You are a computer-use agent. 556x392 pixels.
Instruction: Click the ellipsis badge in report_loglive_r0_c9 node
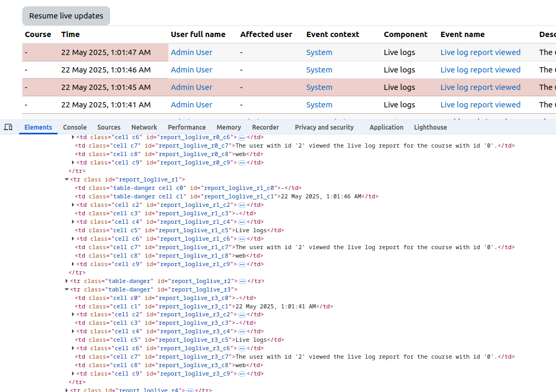[x=242, y=163]
